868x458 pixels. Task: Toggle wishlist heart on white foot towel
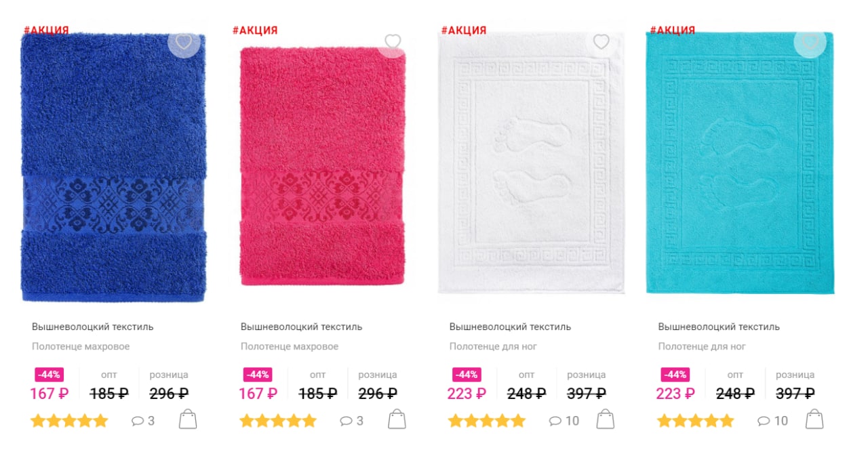point(601,42)
